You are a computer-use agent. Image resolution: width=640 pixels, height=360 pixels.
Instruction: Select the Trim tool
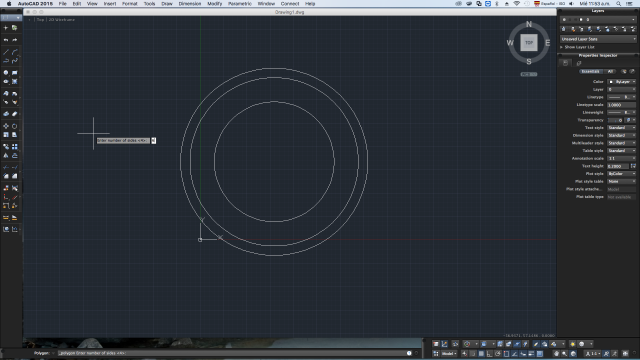tap(6, 167)
